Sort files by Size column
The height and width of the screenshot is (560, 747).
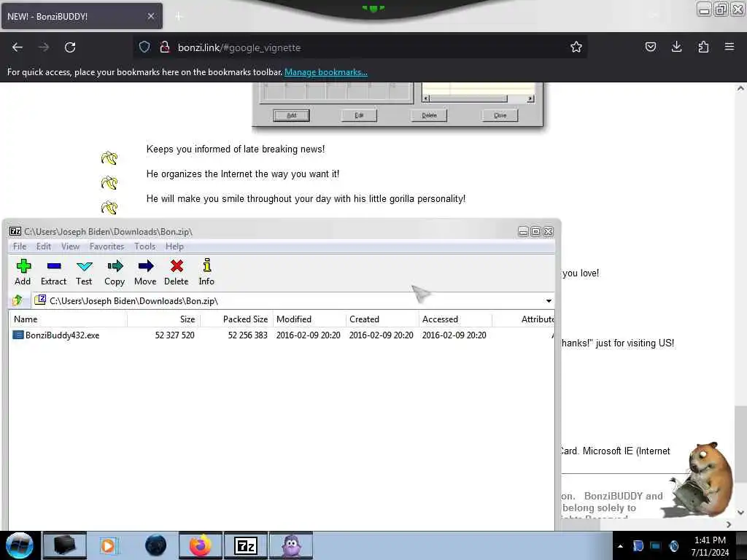[164, 319]
